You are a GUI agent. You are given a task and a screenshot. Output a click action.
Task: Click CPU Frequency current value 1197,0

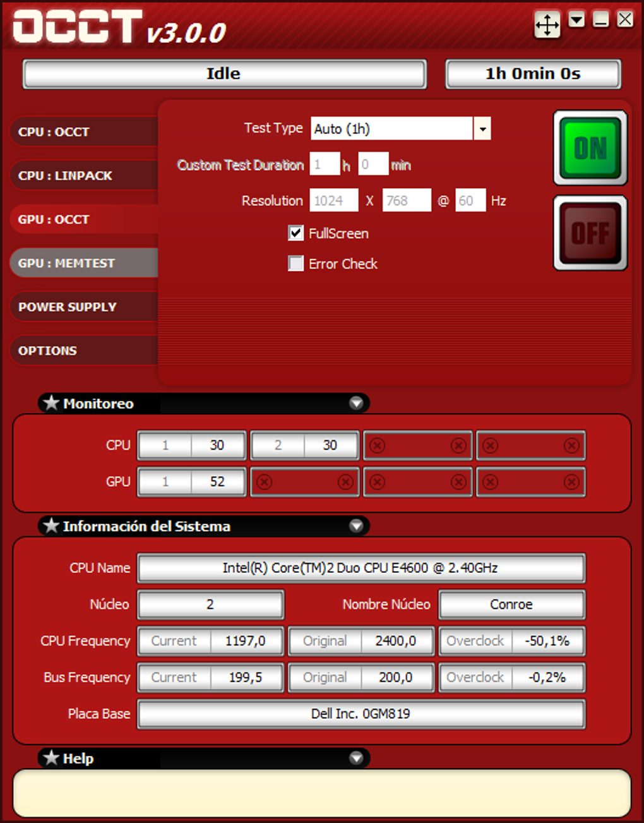pos(246,641)
